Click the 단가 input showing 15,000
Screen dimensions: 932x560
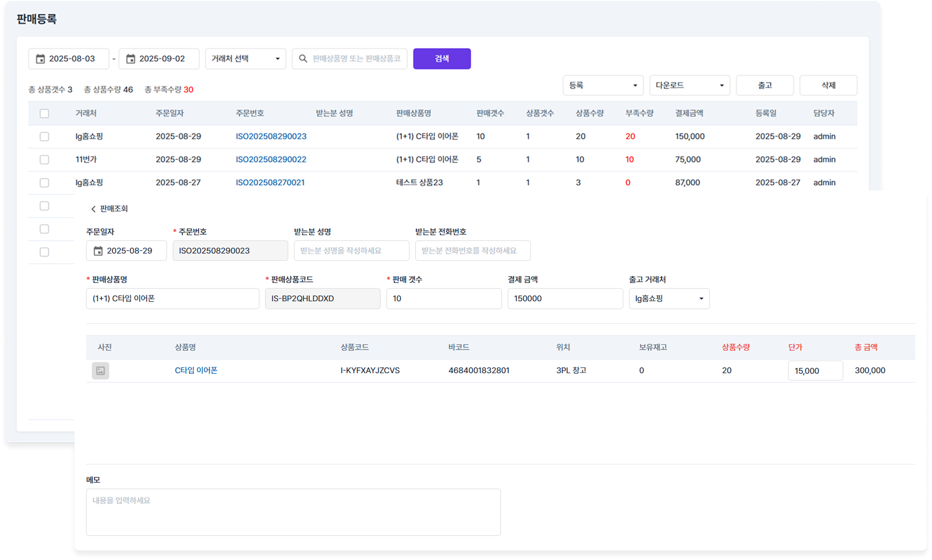tap(815, 371)
